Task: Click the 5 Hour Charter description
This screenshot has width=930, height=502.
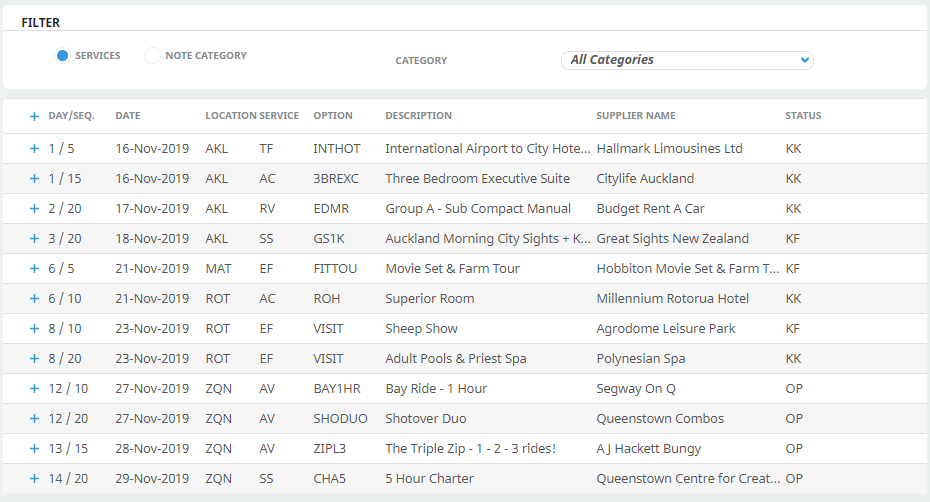Action: pos(429,479)
